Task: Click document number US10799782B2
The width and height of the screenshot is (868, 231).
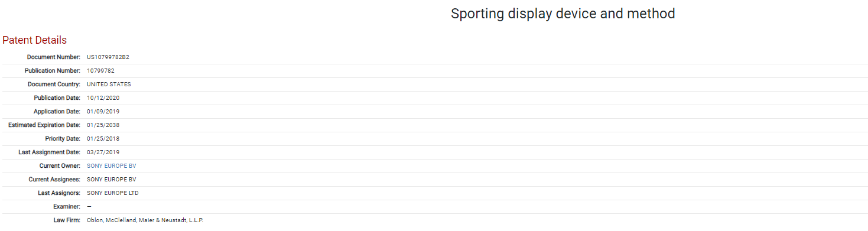Action: (108, 57)
